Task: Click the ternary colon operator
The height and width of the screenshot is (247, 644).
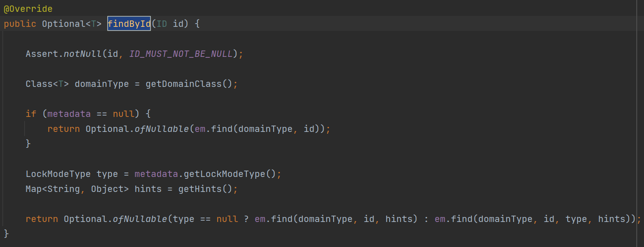Action: pyautogui.click(x=426, y=219)
